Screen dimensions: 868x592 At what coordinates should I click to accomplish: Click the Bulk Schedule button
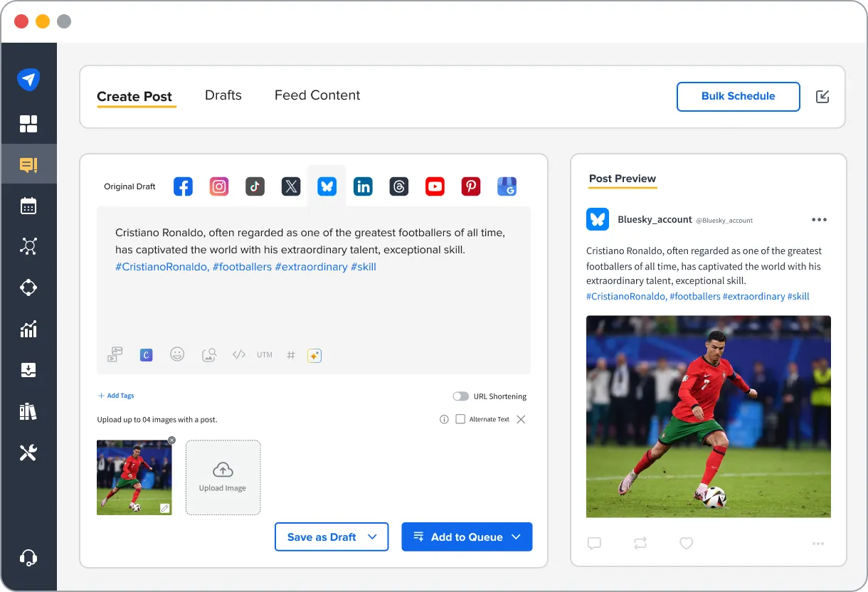(738, 96)
